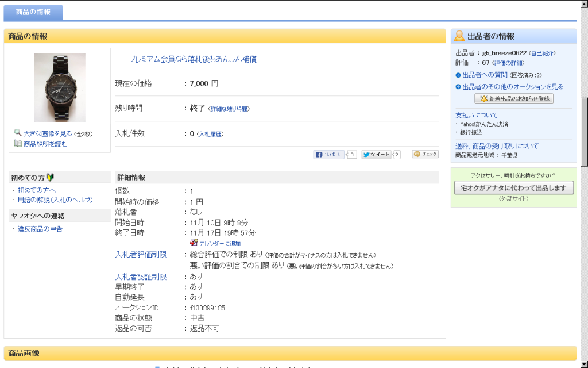Click arrow icon beside 出品者のその他のオークションを見る
The image size is (588, 368).
tap(458, 87)
